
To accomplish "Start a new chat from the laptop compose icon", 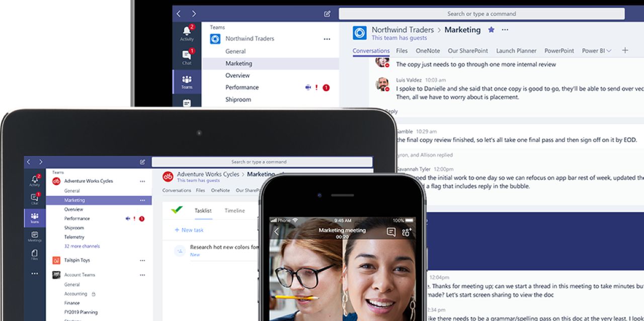I will coord(328,14).
